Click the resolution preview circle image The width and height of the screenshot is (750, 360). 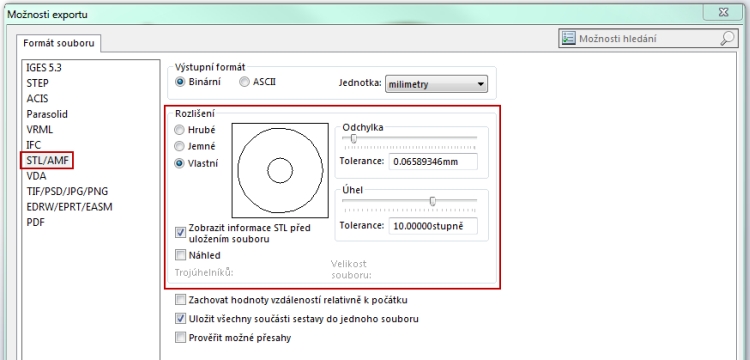[280, 171]
